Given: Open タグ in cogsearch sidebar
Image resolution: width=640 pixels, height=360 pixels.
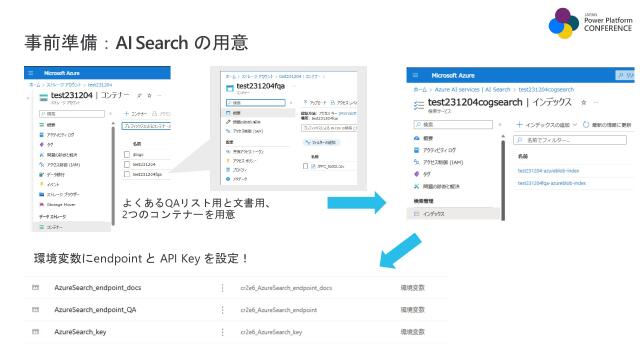Looking at the screenshot, I should (427, 174).
